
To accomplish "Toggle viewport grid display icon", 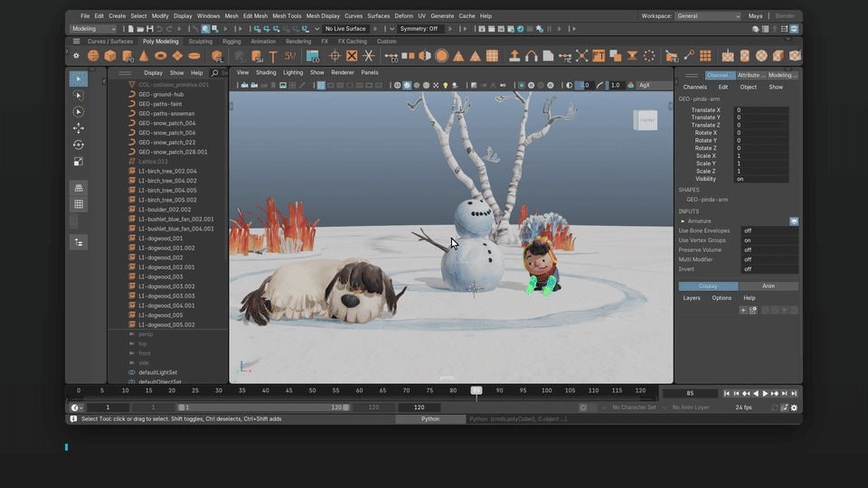I will [321, 85].
